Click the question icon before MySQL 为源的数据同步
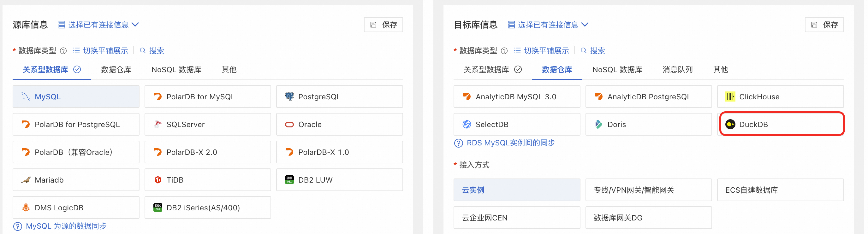The width and height of the screenshot is (868, 234). pos(18,226)
